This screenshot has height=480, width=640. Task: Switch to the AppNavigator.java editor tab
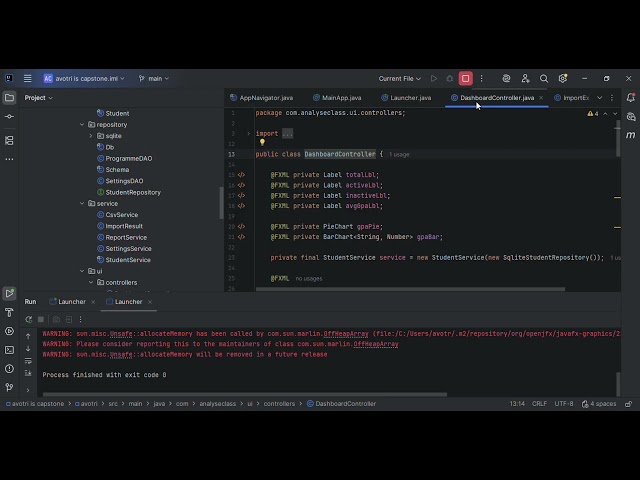pyautogui.click(x=265, y=98)
